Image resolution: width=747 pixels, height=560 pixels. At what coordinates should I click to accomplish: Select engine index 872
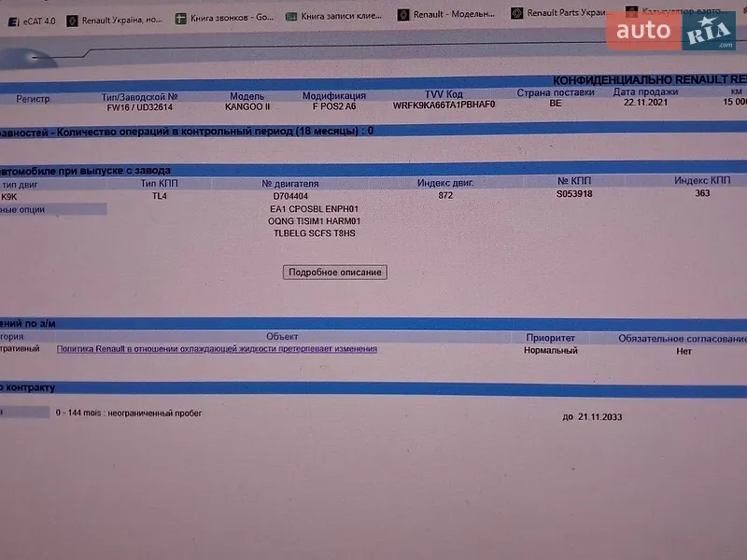(x=445, y=195)
